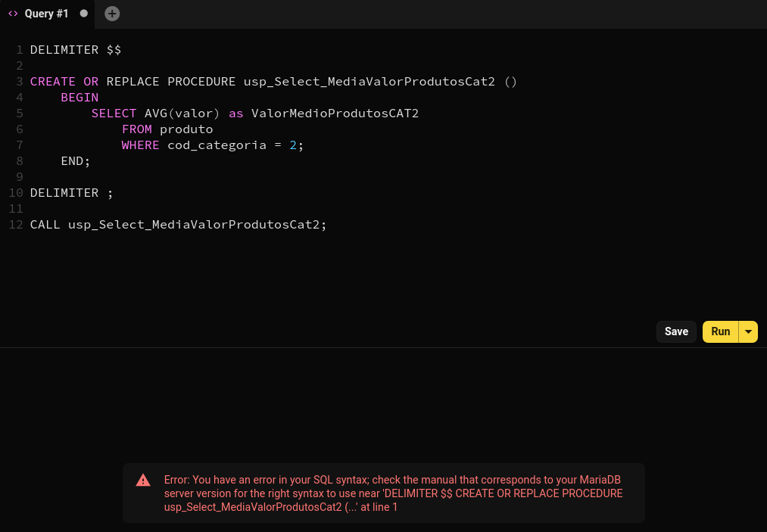Select the error message text
This screenshot has width=767, height=532.
(391, 493)
